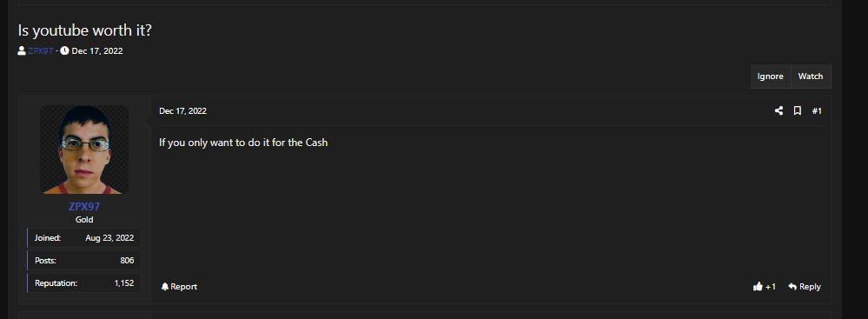Open the #1 post permalink
The height and width of the screenshot is (319, 868).
[817, 110]
